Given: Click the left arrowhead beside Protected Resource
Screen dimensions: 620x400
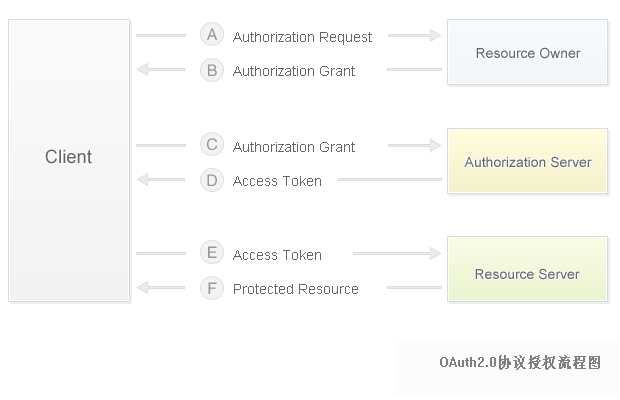Looking at the screenshot, I should [x=142, y=288].
